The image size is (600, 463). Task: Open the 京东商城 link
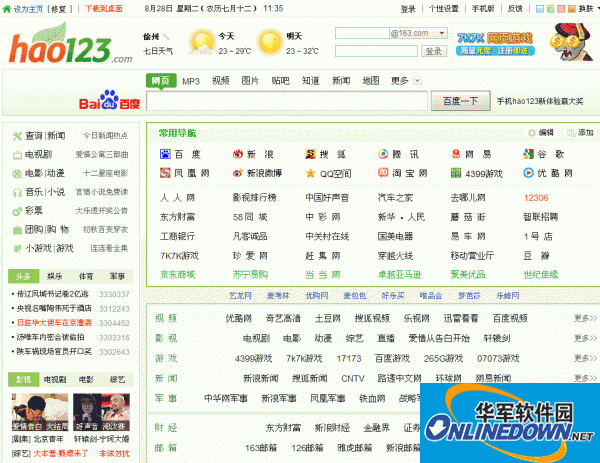coord(178,275)
